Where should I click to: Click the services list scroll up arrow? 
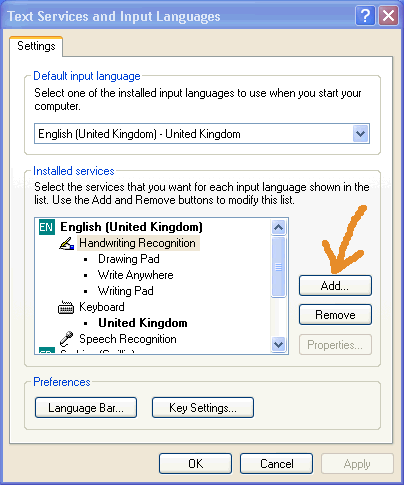(278, 227)
